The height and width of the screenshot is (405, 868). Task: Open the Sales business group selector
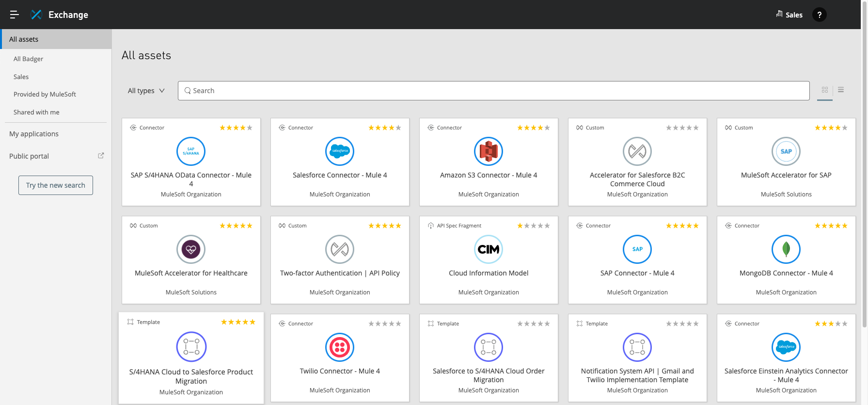click(789, 15)
